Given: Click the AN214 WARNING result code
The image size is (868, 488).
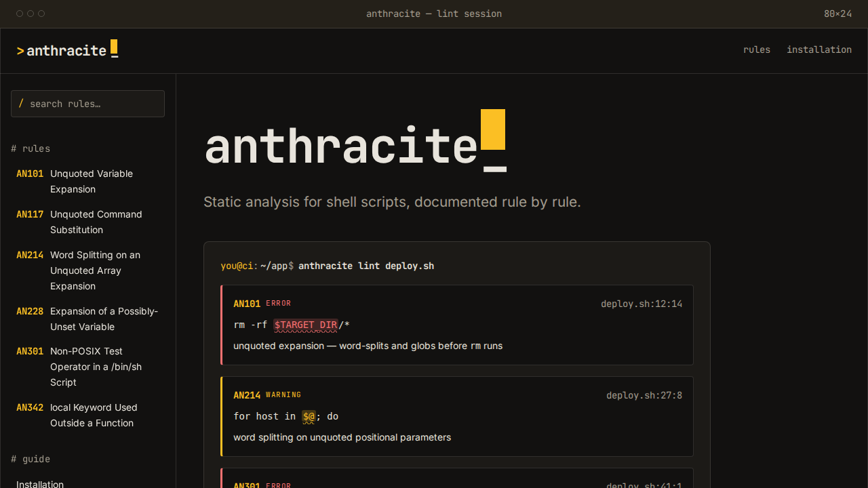Looking at the screenshot, I should coord(247,395).
